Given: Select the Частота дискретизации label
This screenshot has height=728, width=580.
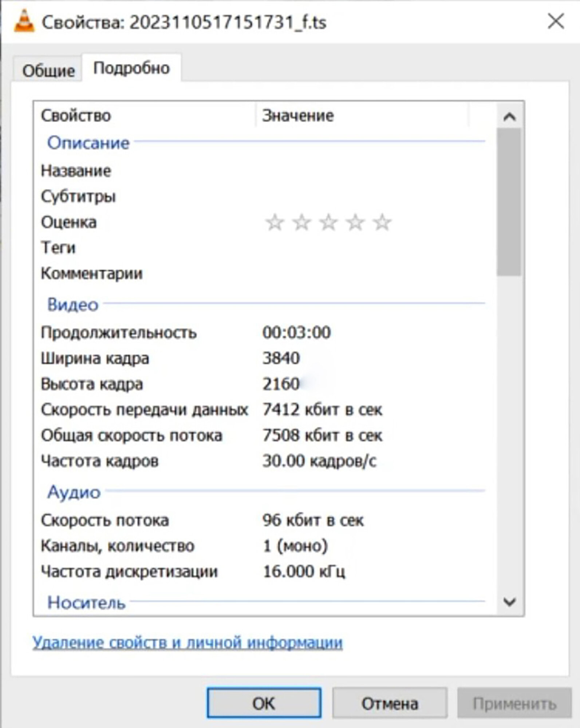Looking at the screenshot, I should [129, 571].
